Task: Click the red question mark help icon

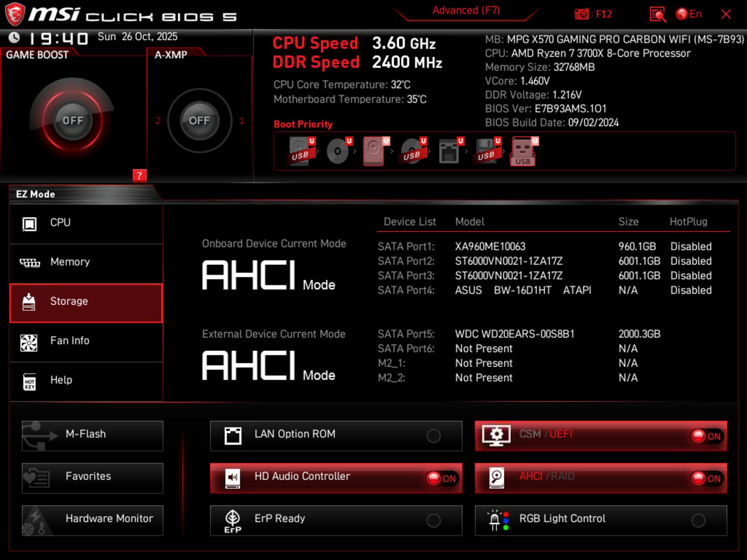Action: pyautogui.click(x=139, y=175)
